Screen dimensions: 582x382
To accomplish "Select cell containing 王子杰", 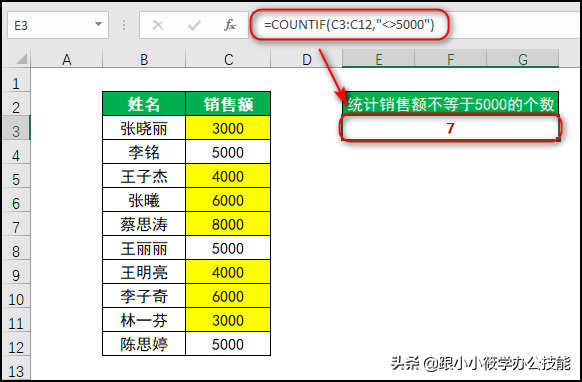I will pyautogui.click(x=144, y=176).
